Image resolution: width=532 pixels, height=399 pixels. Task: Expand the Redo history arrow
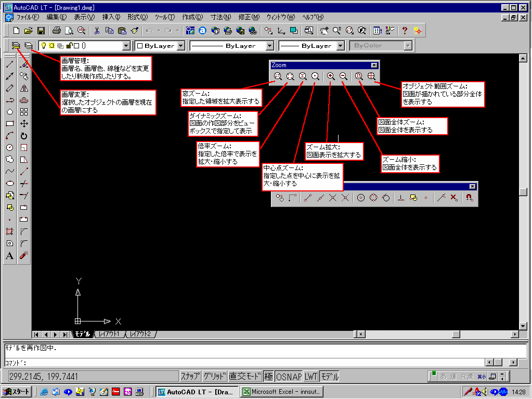177,31
